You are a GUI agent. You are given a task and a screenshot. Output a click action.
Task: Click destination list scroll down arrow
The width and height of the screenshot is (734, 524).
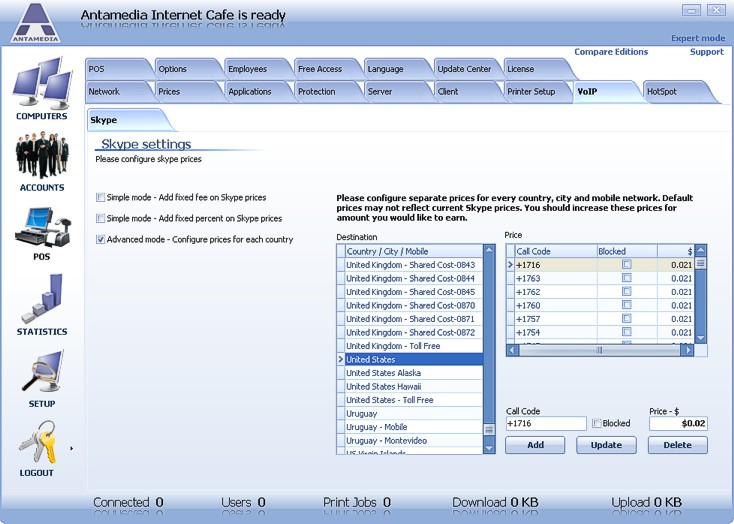pyautogui.click(x=489, y=448)
